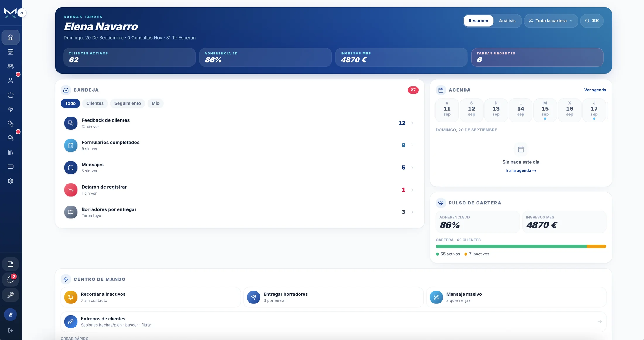Click the logout icon at sidebar bottom

point(11,330)
